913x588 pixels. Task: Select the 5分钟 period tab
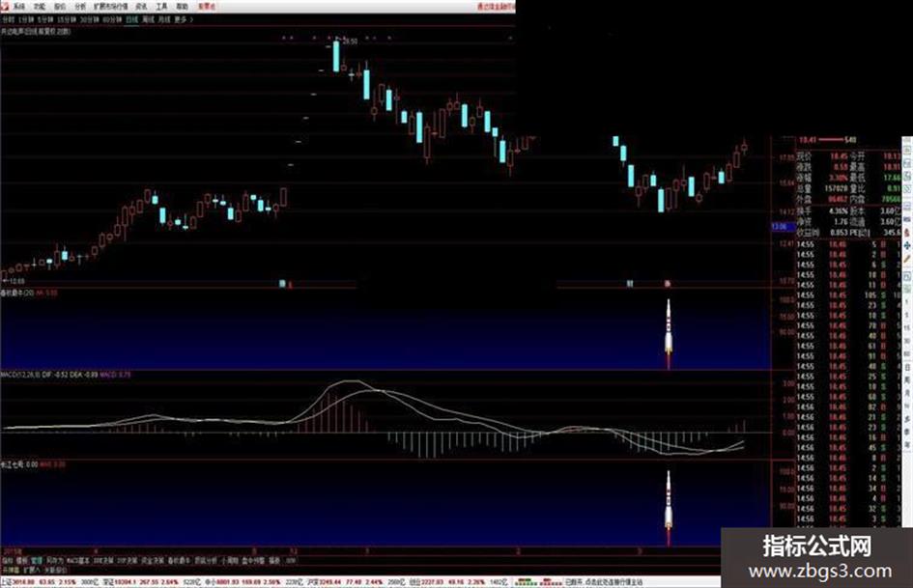click(x=44, y=19)
